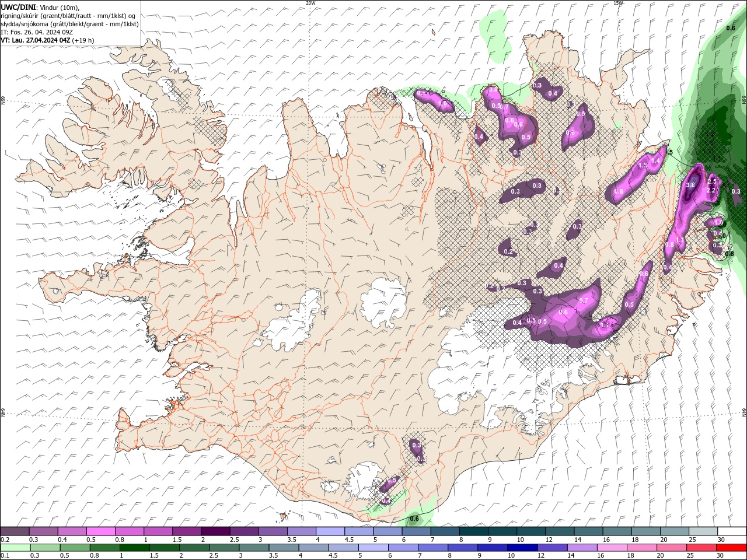Screen dimensions: 747x560
Task: Click the 8 indigo-blue rain scale swatch
Action: coord(462,548)
